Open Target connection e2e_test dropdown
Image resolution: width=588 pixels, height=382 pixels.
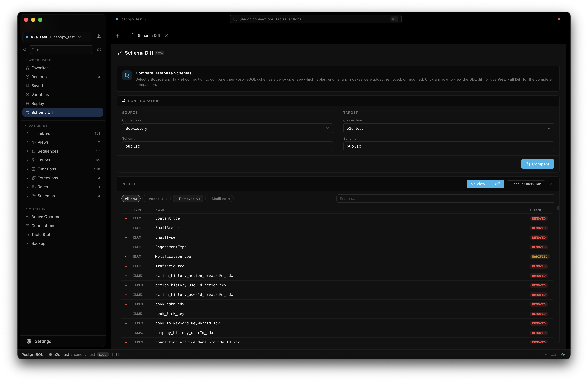[x=448, y=128]
